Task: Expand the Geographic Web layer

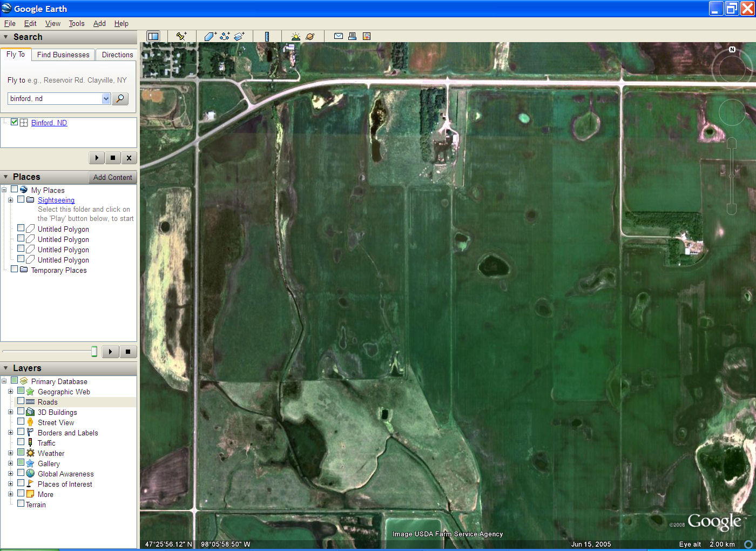Action: (10, 392)
